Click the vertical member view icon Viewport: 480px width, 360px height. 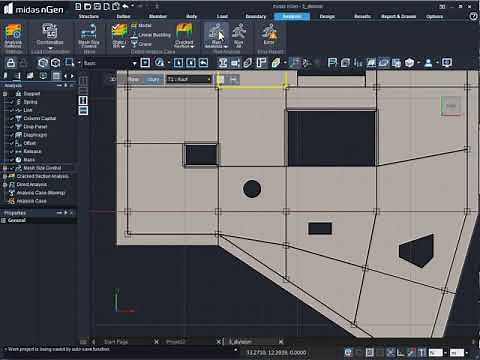[83, 100]
